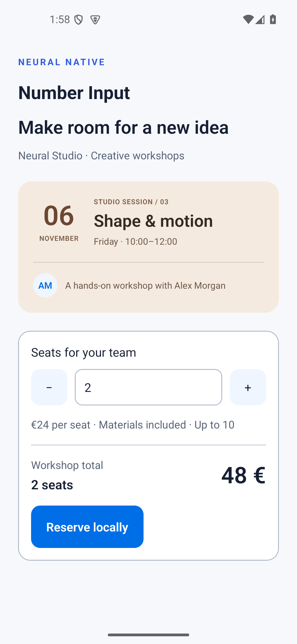Tap the bottom navigation gesture handle
Image resolution: width=297 pixels, height=644 pixels.
point(148,635)
